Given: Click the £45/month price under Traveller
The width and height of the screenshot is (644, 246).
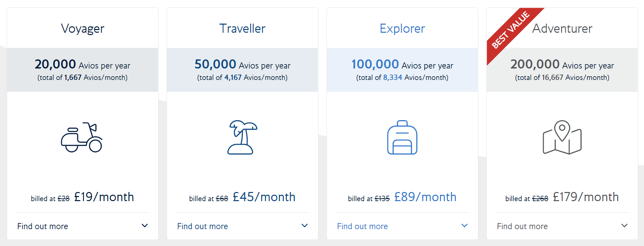Looking at the screenshot, I should 263,197.
